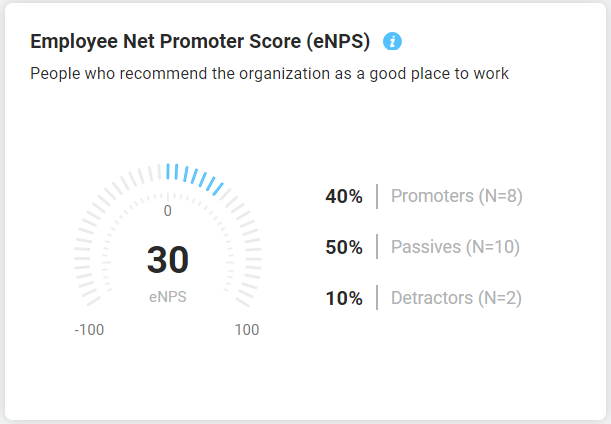Select the Detractors (N=2) label
Image resolution: width=611 pixels, height=424 pixels.
[456, 297]
